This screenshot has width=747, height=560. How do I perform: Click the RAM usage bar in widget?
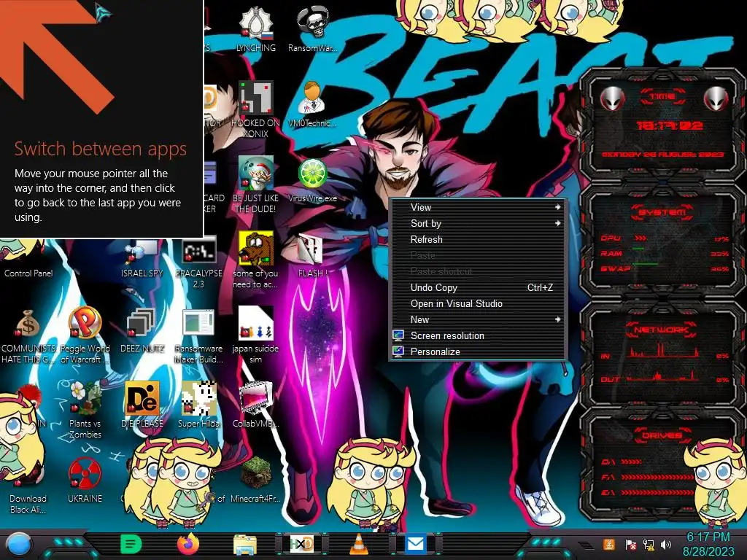[638, 249]
